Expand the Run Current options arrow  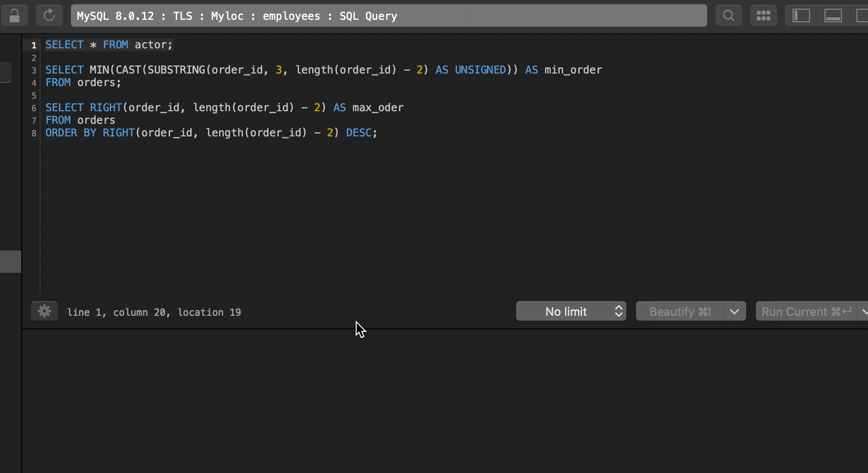coord(863,311)
